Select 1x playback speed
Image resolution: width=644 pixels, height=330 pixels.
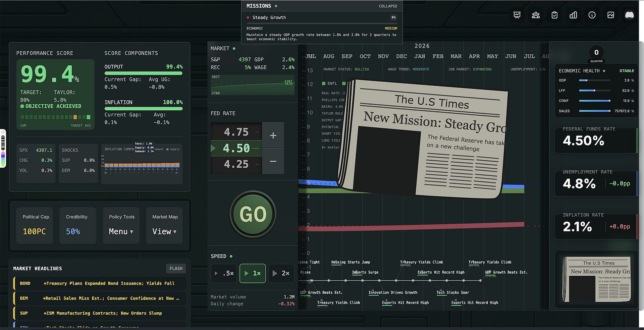(253, 273)
